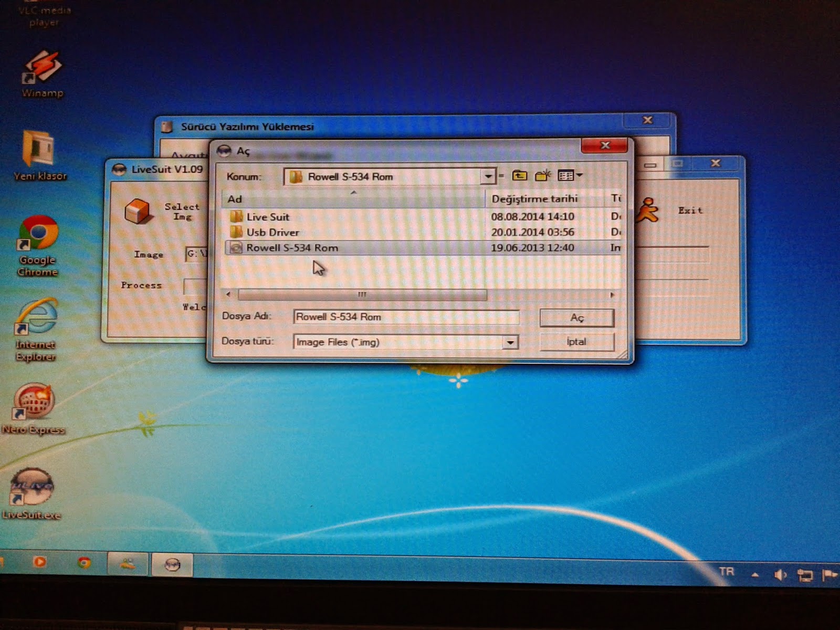Select the Live Suit folder

tap(268, 217)
